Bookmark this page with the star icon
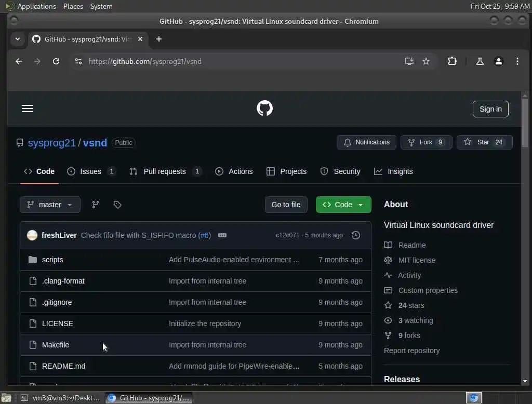Image resolution: width=532 pixels, height=404 pixels. (x=426, y=61)
